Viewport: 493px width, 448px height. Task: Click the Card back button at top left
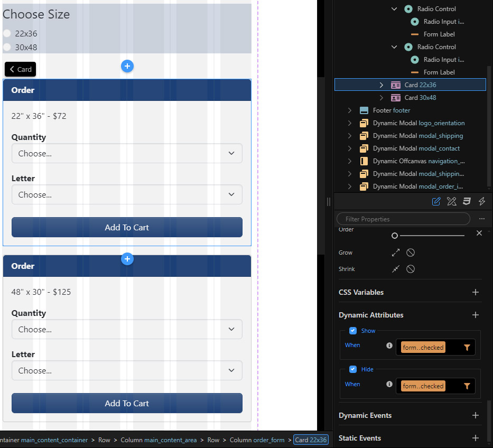[x=20, y=69]
